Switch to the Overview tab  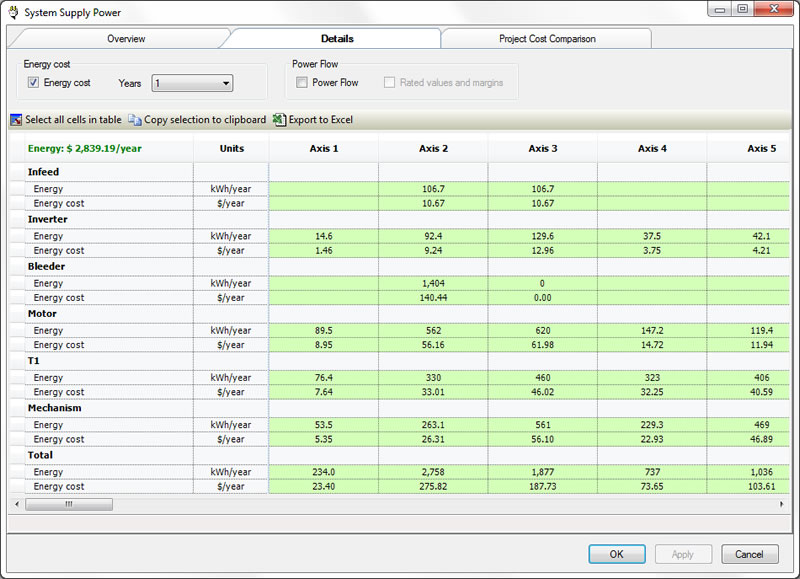tap(126, 39)
